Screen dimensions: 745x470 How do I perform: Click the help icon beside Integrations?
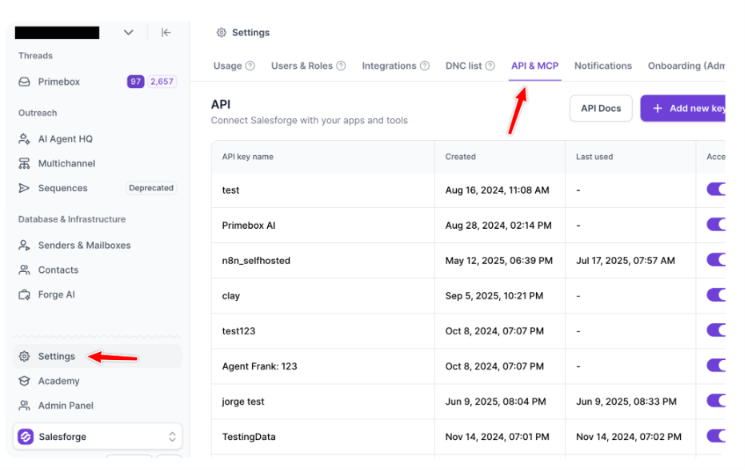coord(425,66)
